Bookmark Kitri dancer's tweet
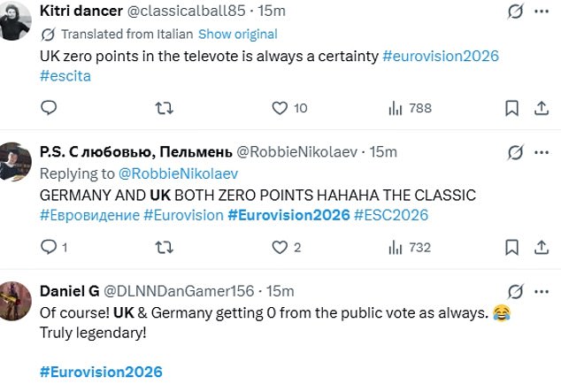The height and width of the screenshot is (392, 561). pos(511,108)
